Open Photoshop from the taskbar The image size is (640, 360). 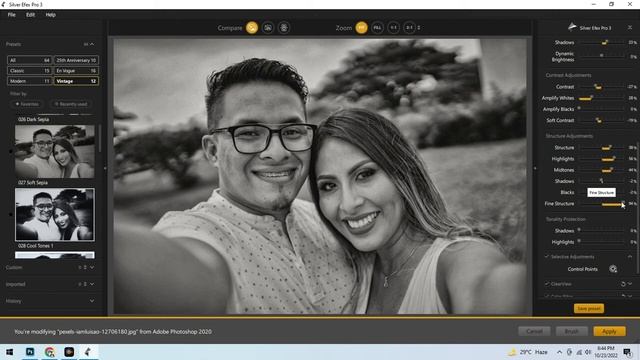(x=30, y=352)
